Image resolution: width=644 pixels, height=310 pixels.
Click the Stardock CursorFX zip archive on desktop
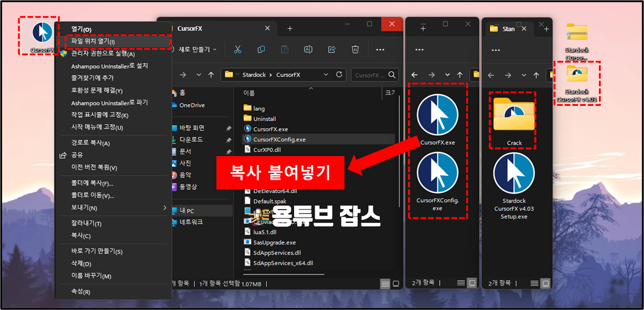577,41
